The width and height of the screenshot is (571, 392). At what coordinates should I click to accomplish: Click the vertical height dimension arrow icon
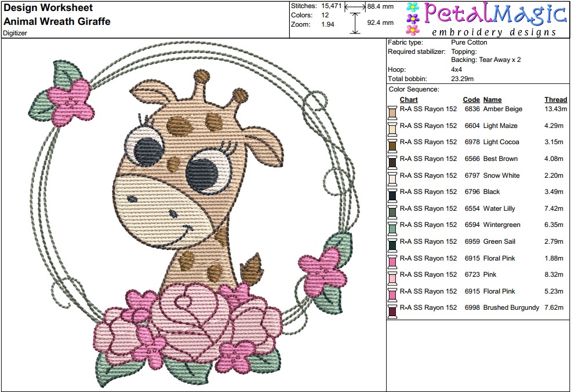355,23
